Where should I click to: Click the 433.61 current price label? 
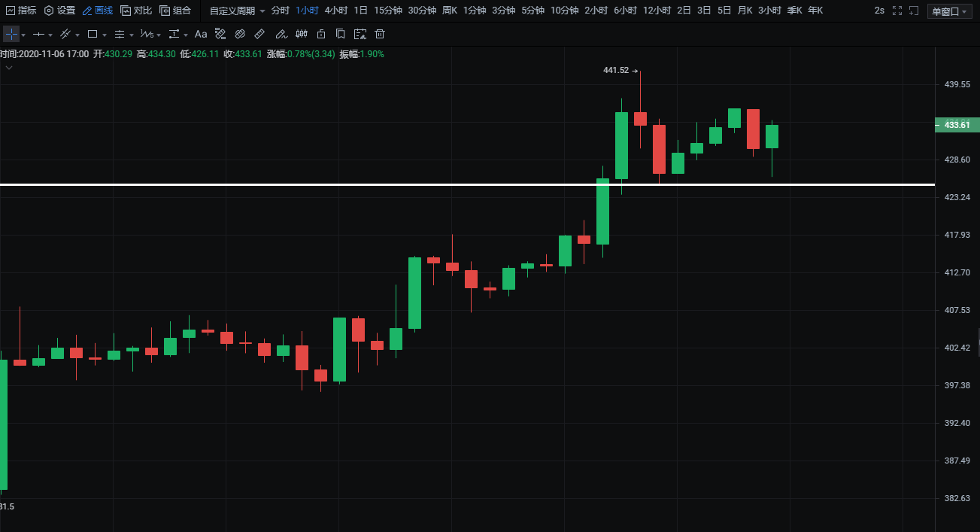click(957, 125)
